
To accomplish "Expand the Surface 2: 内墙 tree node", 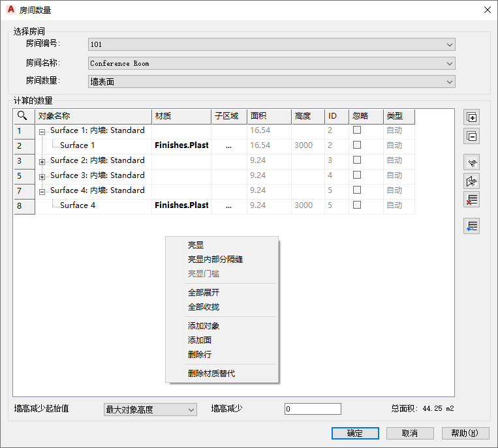I will point(42,162).
